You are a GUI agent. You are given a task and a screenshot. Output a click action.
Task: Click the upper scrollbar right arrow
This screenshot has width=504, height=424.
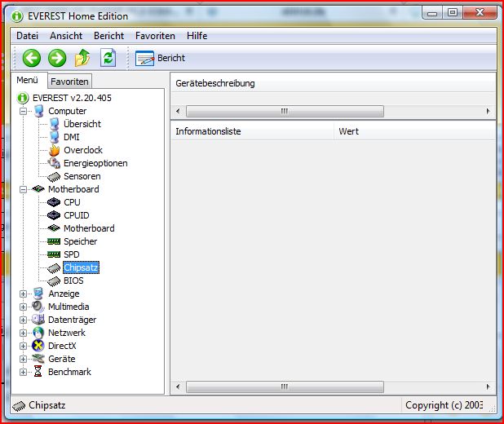point(488,112)
